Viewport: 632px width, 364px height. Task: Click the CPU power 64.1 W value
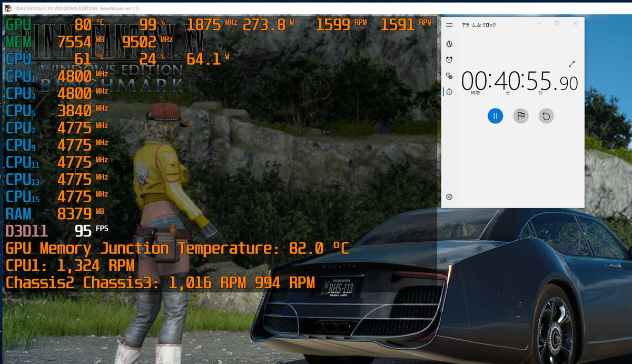pyautogui.click(x=208, y=59)
